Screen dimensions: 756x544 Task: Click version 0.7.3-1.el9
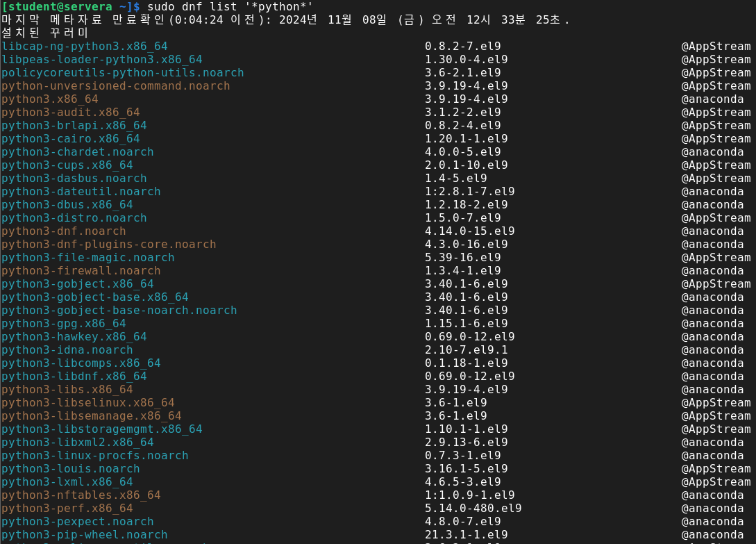coord(463,455)
